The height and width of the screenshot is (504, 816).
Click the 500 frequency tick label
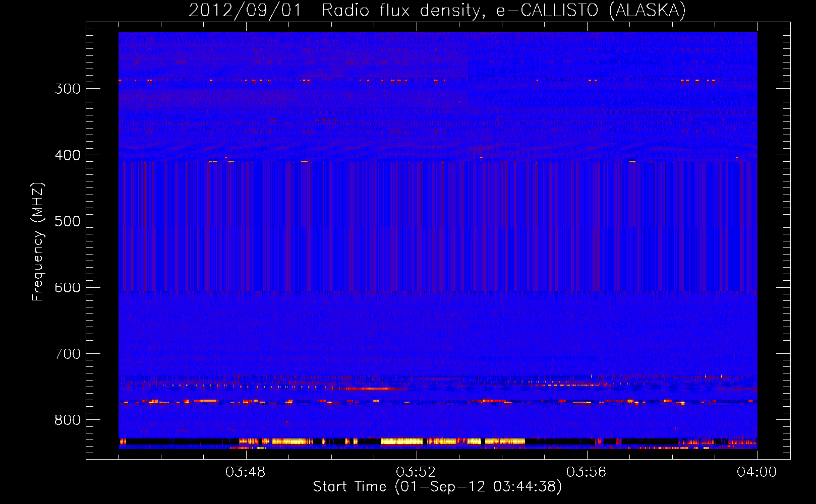68,221
